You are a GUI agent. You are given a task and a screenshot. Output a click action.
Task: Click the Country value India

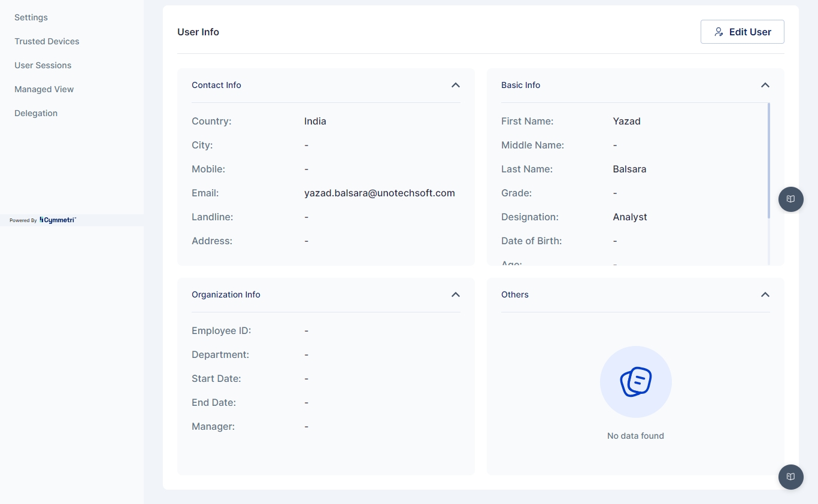point(315,121)
